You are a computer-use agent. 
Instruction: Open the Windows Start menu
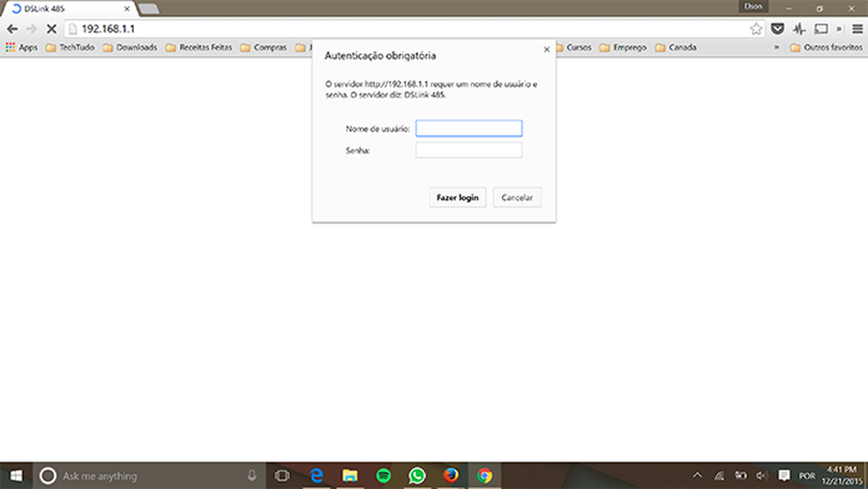coord(16,476)
